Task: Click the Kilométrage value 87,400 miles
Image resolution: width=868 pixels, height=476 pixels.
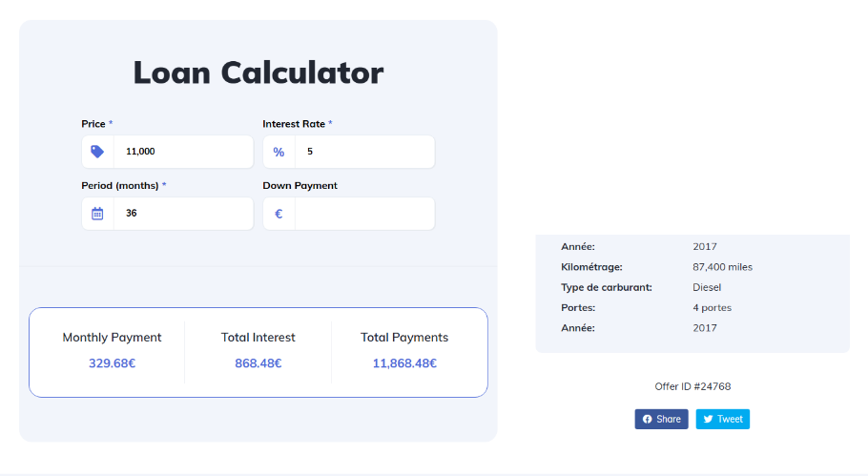Action: pyautogui.click(x=722, y=267)
